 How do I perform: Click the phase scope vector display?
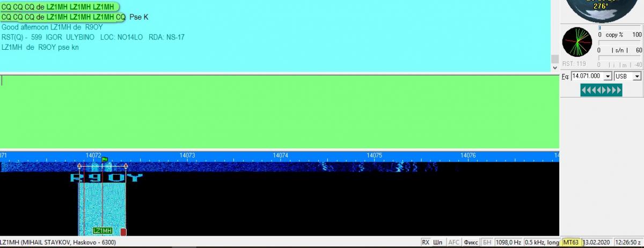576,42
